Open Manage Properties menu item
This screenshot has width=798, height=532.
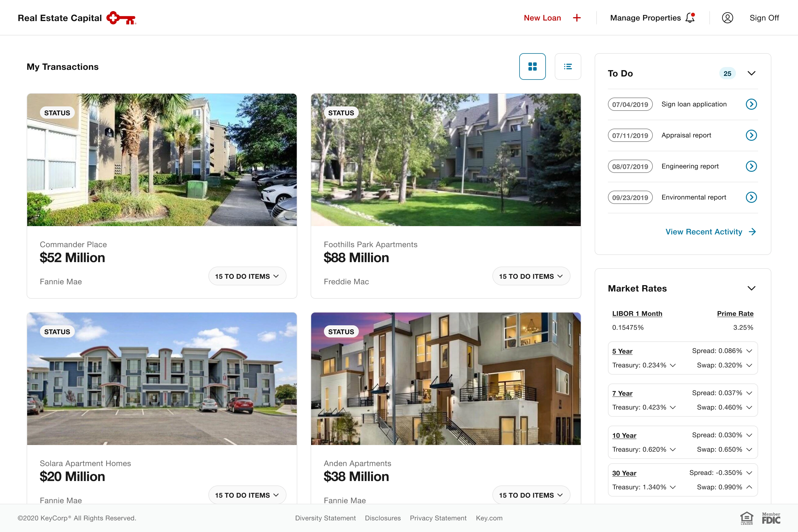[645, 18]
